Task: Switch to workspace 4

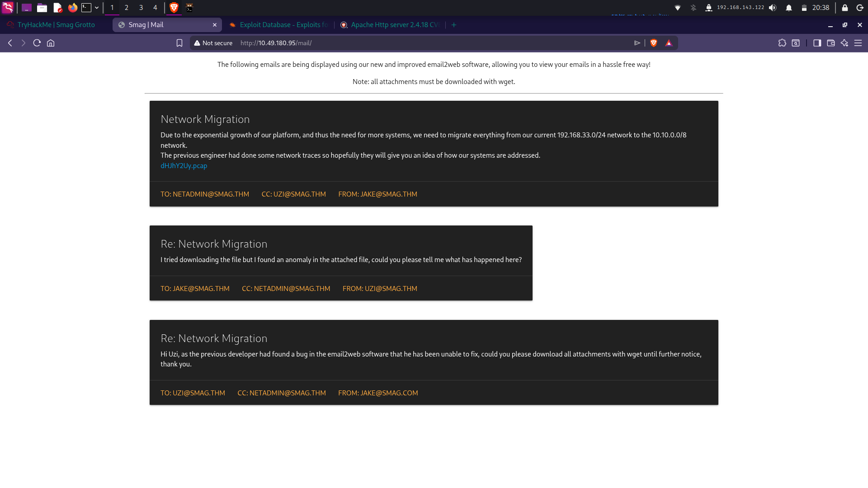Action: point(155,8)
